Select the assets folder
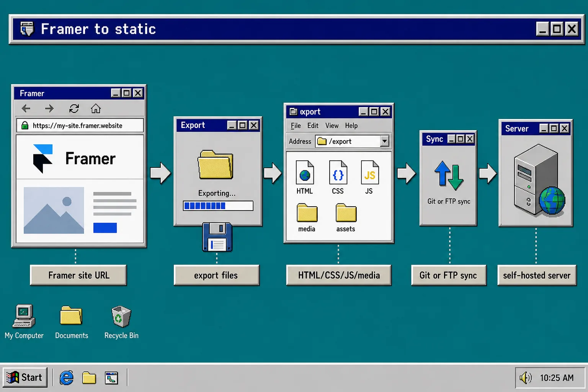This screenshot has width=588, height=392. tap(346, 218)
